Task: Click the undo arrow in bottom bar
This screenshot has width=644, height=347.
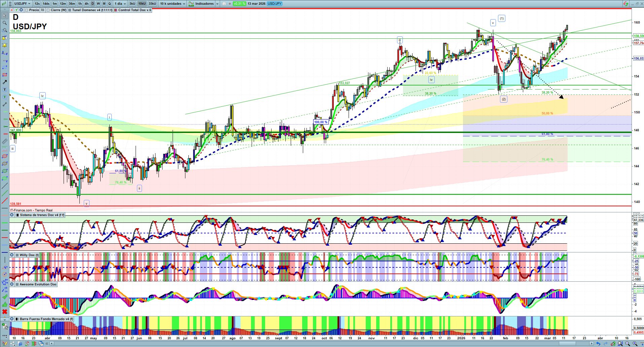Action: pyautogui.click(x=598, y=344)
